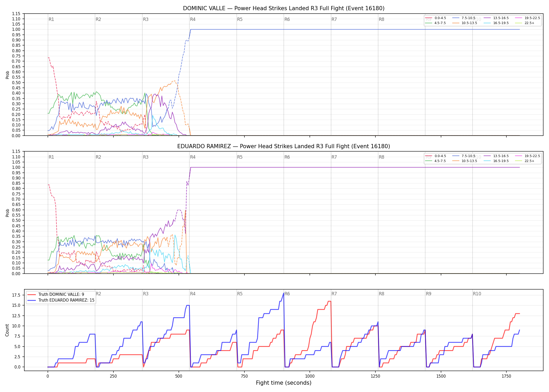
Task: Click the R6 round marker in Valle chart
Action: (287, 19)
